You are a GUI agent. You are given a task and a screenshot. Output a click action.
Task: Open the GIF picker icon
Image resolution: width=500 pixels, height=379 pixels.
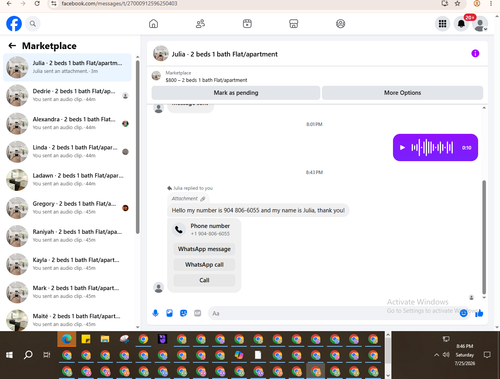click(198, 313)
